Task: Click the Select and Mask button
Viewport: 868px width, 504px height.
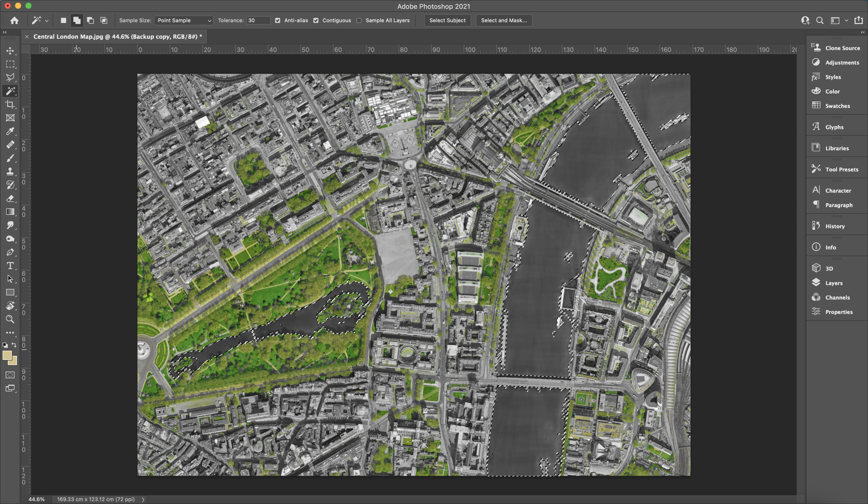Action: pyautogui.click(x=503, y=20)
